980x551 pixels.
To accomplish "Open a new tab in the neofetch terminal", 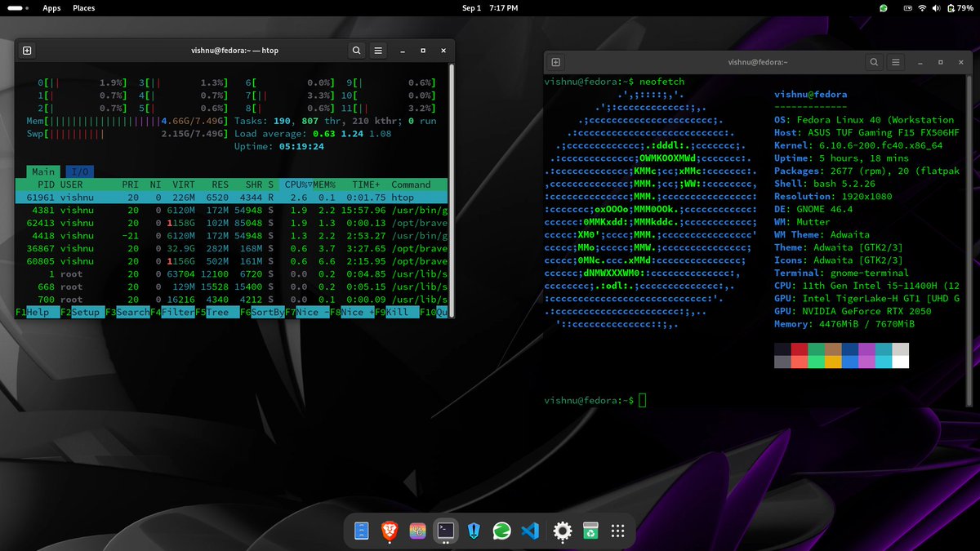I will pos(556,62).
